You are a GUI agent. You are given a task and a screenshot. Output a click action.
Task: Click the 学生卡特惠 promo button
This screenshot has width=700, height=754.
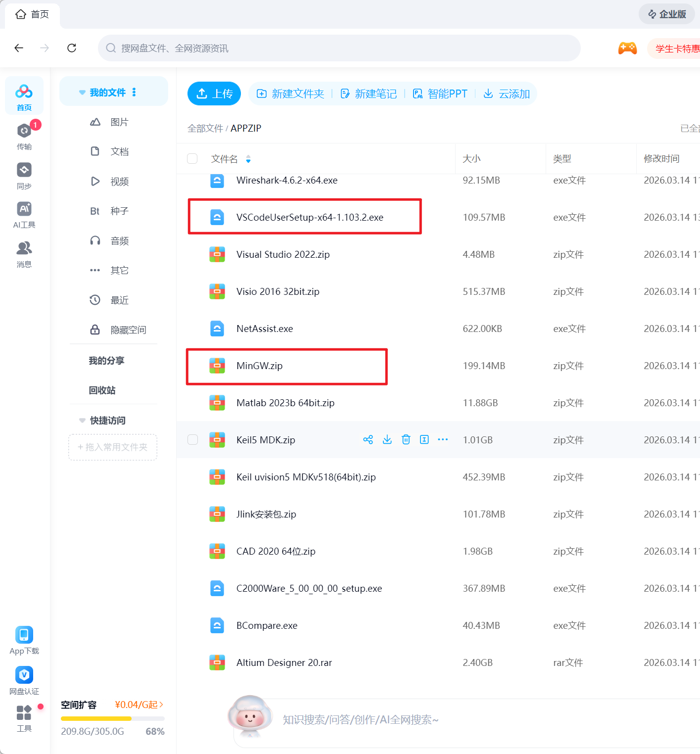(674, 48)
